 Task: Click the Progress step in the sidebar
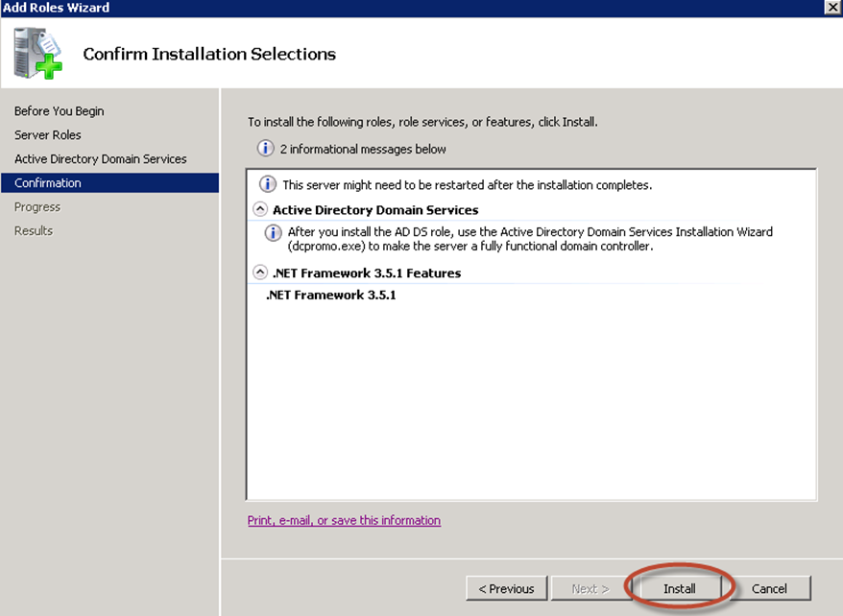[x=37, y=206]
